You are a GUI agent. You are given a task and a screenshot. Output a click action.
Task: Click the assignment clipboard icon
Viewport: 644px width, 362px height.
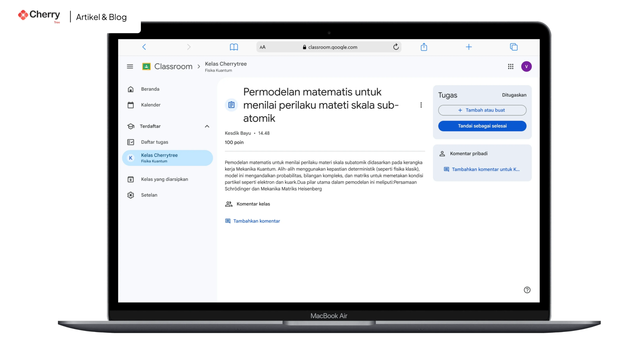click(231, 105)
